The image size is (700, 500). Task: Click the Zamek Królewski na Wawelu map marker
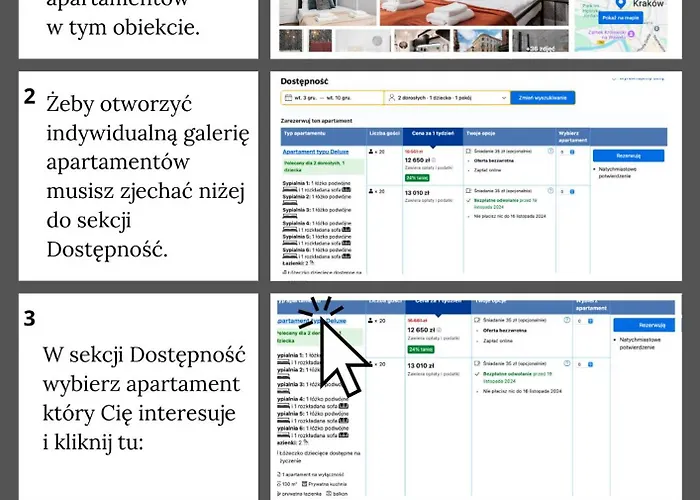(631, 34)
